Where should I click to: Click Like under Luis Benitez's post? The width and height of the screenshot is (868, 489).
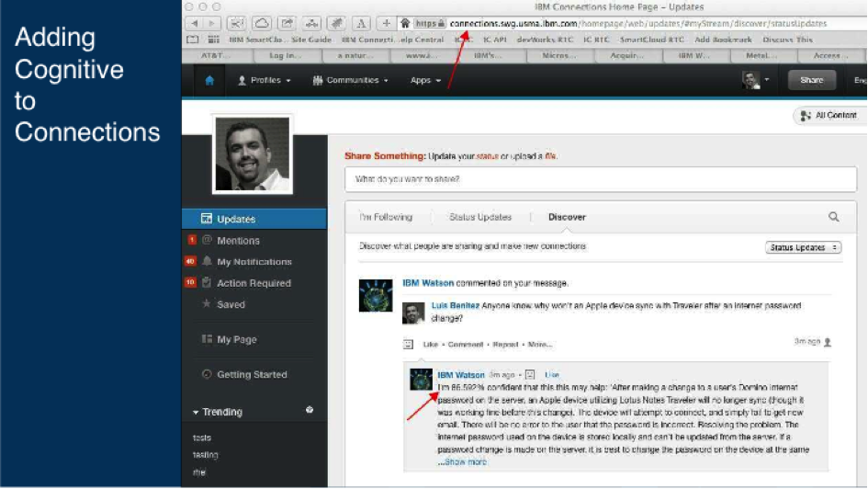tap(430, 345)
